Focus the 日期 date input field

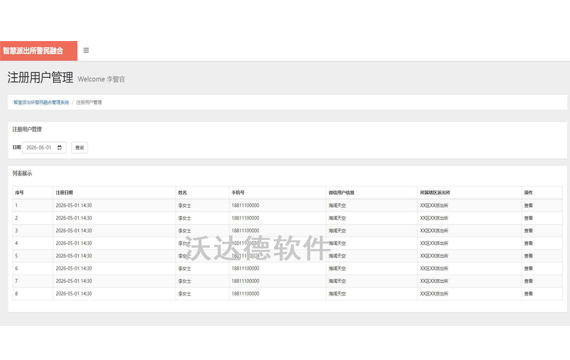tap(44, 147)
